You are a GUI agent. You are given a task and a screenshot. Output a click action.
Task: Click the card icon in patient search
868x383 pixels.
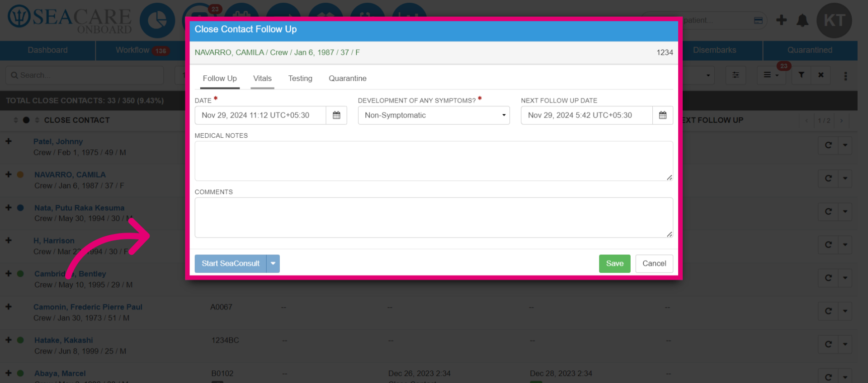[758, 20]
